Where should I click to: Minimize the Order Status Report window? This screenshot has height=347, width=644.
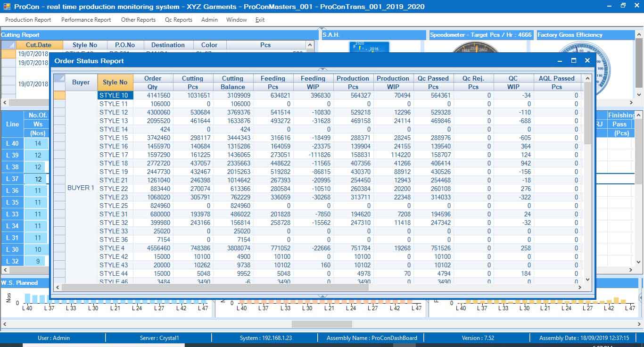pyautogui.click(x=560, y=60)
